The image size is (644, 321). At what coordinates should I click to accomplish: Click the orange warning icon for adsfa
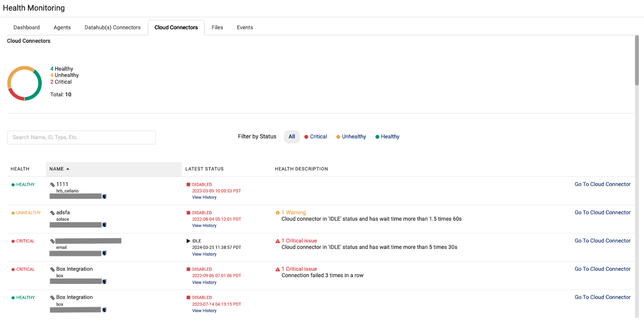pyautogui.click(x=278, y=213)
